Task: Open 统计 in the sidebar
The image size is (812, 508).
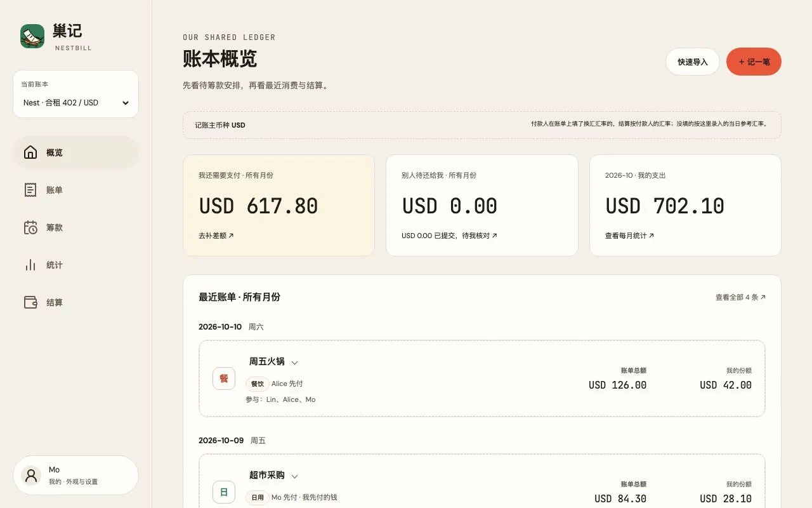Action: click(x=76, y=265)
